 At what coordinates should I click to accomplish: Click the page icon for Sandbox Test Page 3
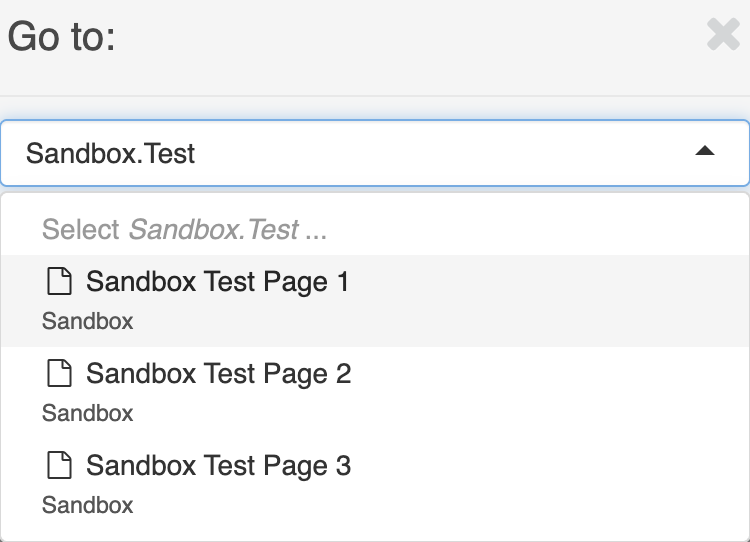coord(61,466)
